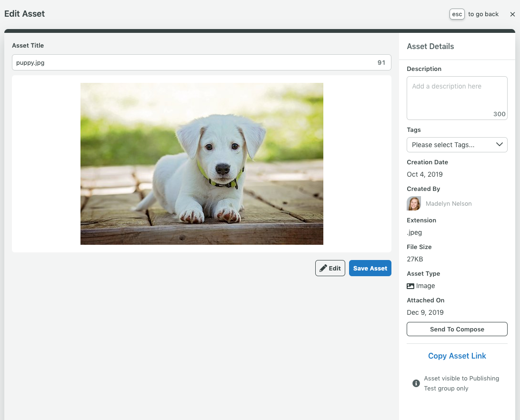Click the 'Asset visible to Publishing Test group only' note
The height and width of the screenshot is (420, 520).
pos(461,383)
